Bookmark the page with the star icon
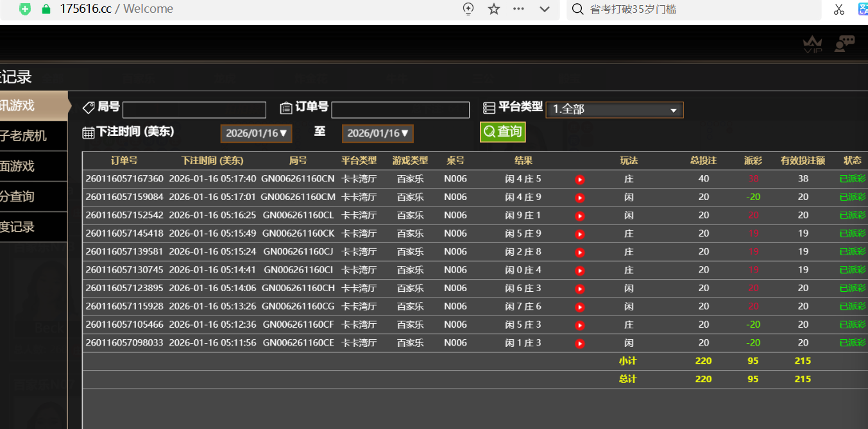This screenshot has width=868, height=429. click(x=493, y=9)
